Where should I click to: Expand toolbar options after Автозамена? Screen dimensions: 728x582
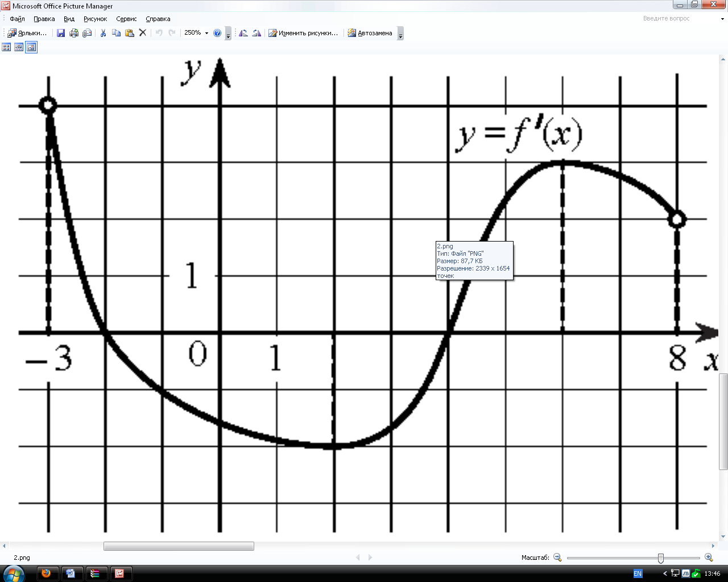click(x=400, y=34)
